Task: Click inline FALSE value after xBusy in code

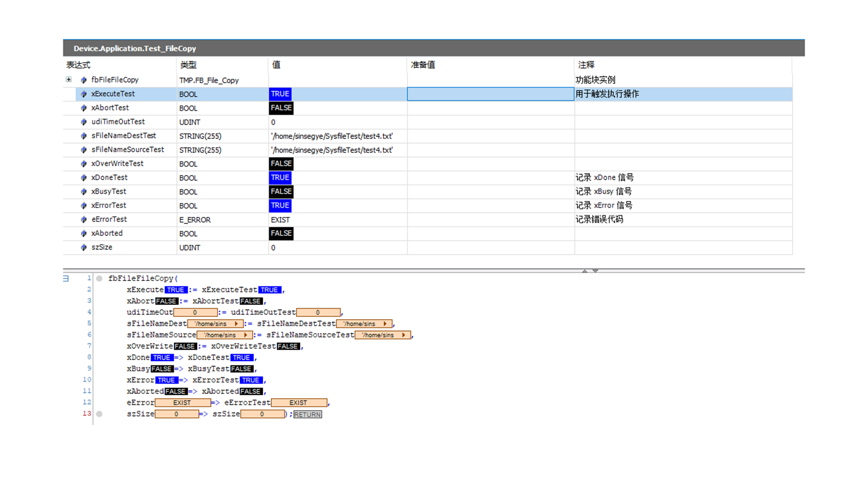Action: click(x=162, y=369)
